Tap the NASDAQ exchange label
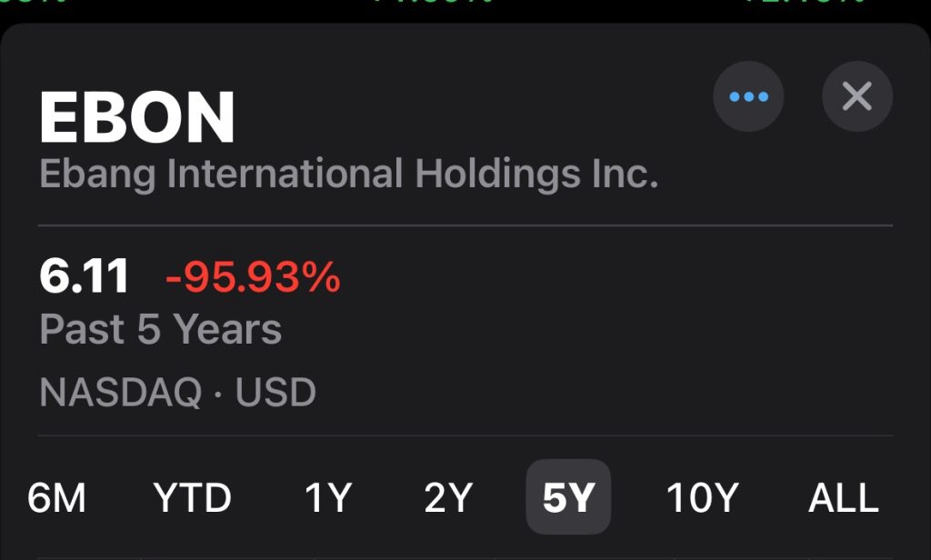 pos(121,393)
